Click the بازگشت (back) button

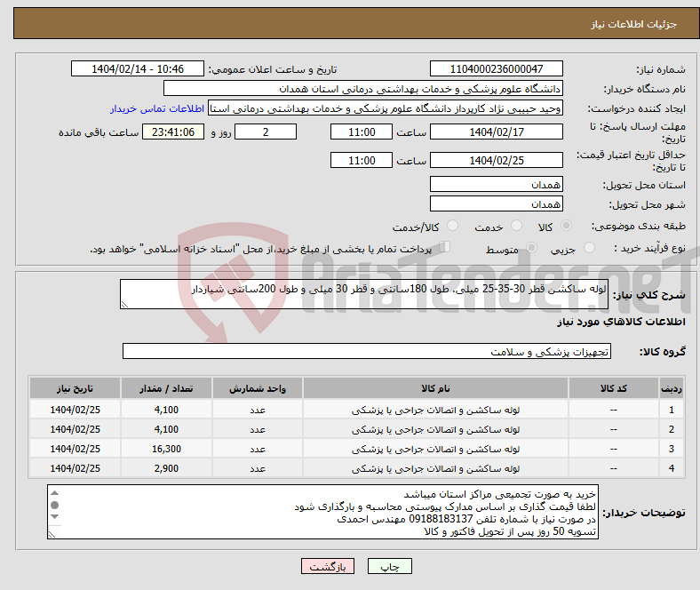click(x=328, y=566)
